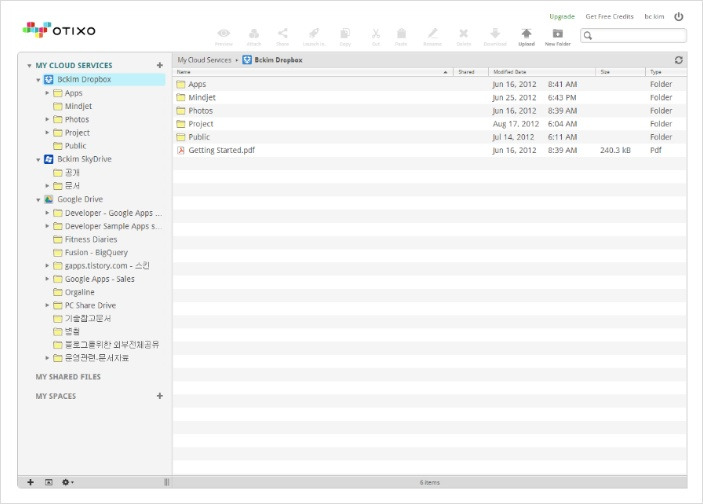Click the PDF icon of Getting Started.pdf

181,150
